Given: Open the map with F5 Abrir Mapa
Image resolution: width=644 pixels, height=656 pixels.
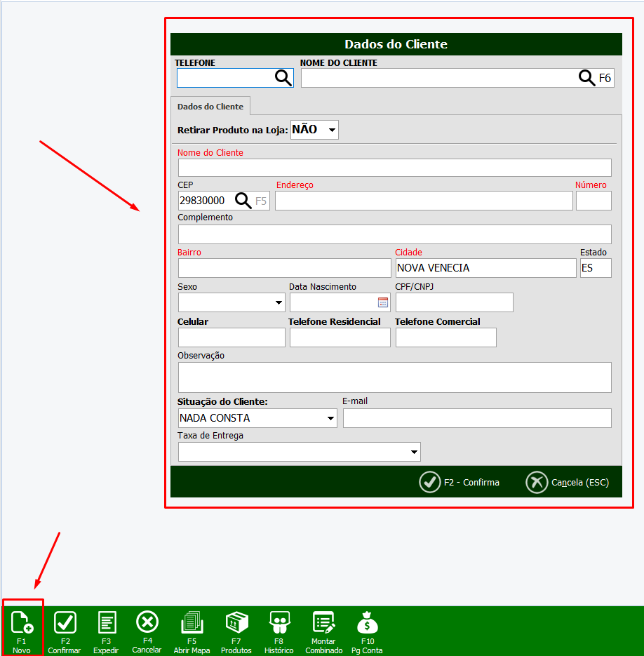Looking at the screenshot, I should coord(192,623).
